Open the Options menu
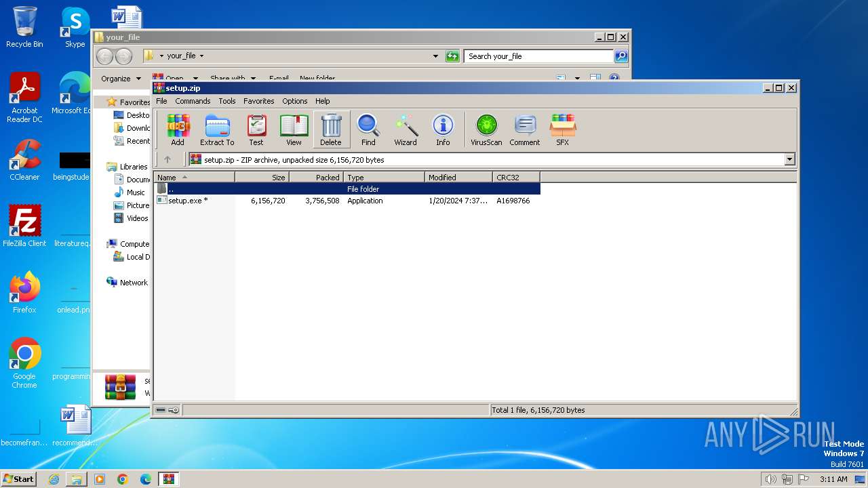 295,101
